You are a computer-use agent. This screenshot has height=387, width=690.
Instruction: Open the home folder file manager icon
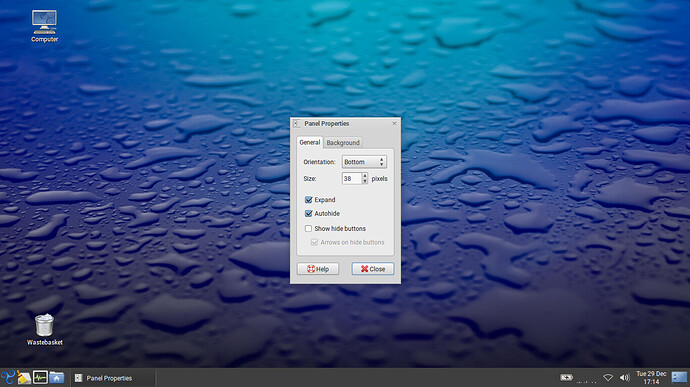pyautogui.click(x=56, y=378)
